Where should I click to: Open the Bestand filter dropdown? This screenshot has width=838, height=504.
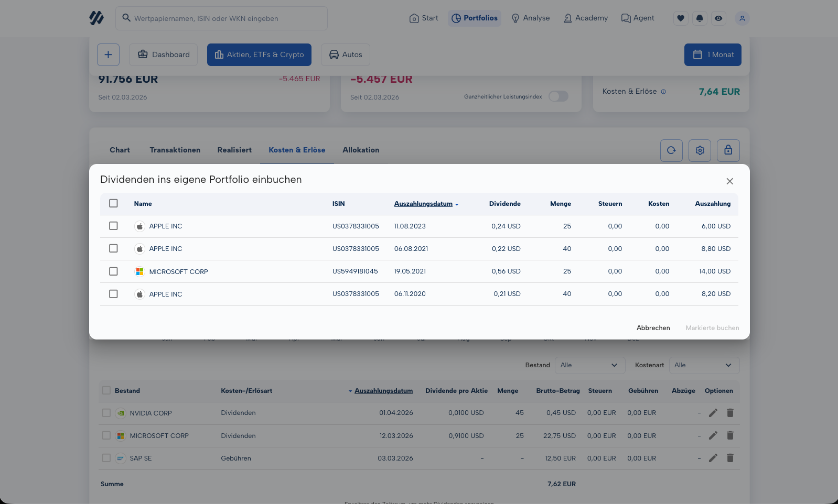590,365
